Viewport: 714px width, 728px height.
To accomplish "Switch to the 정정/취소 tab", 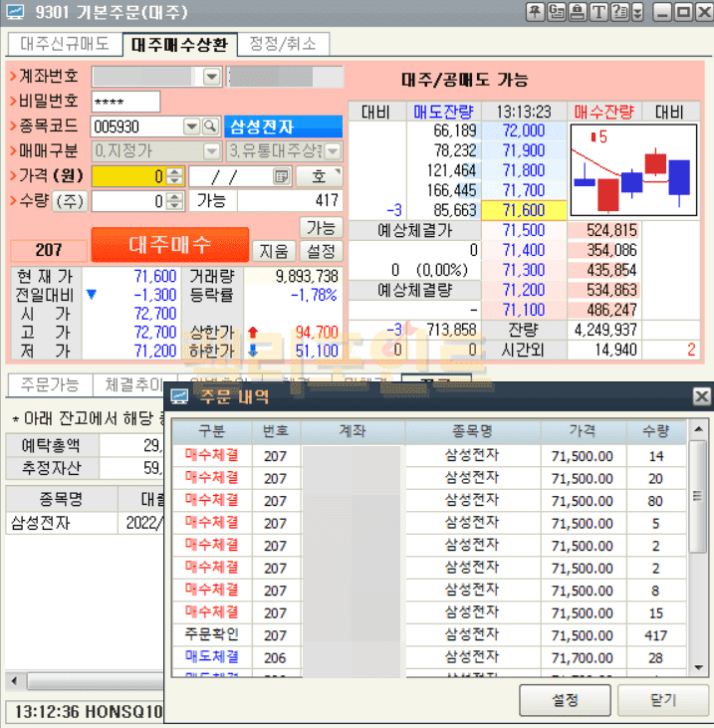I will [283, 44].
